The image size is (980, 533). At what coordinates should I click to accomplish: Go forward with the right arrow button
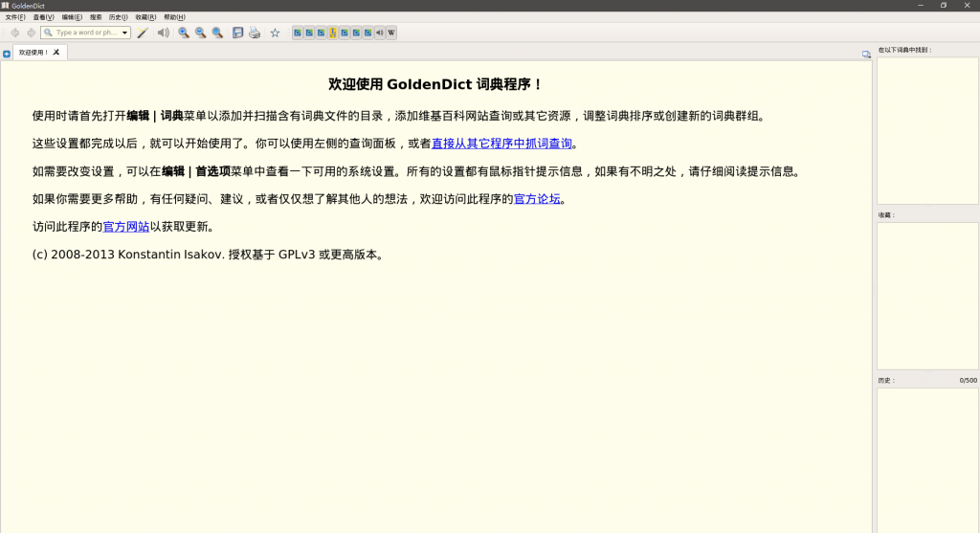[31, 33]
